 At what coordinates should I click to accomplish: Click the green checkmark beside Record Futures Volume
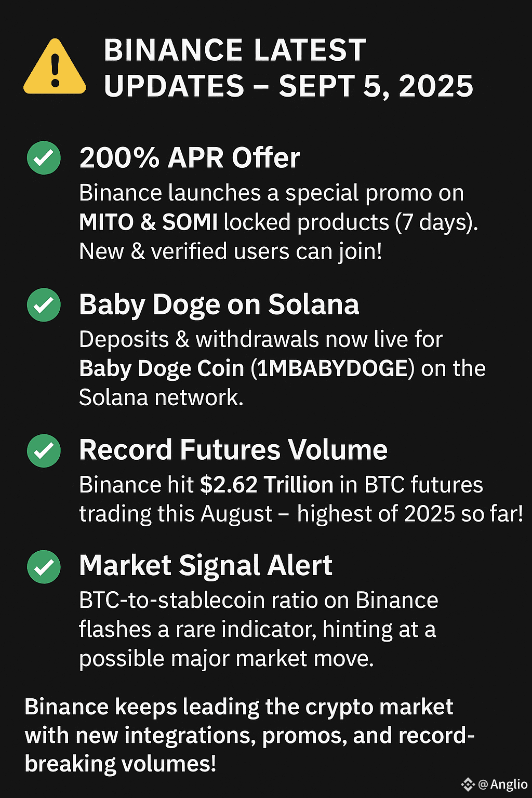coord(44,450)
